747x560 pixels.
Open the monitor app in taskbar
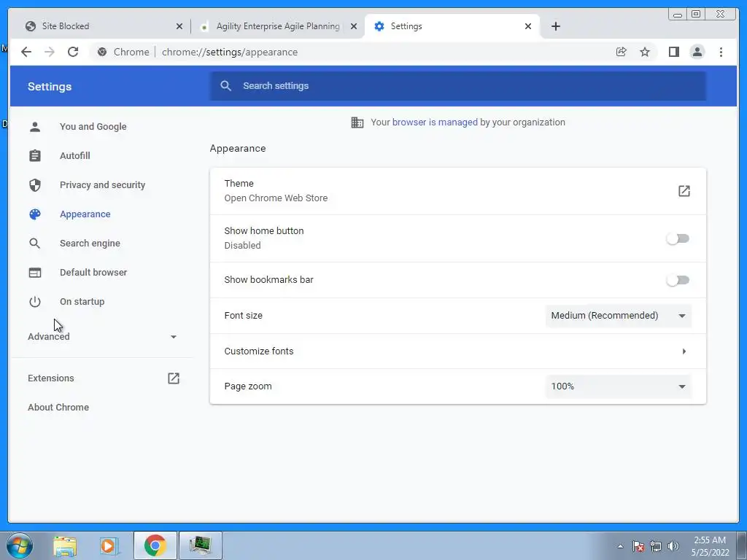(x=200, y=545)
